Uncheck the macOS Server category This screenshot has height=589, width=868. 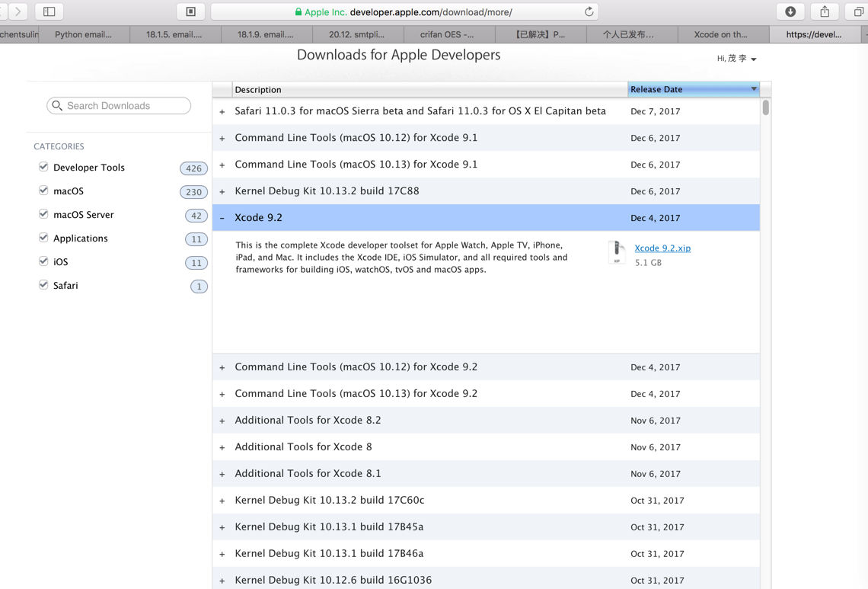tap(43, 214)
